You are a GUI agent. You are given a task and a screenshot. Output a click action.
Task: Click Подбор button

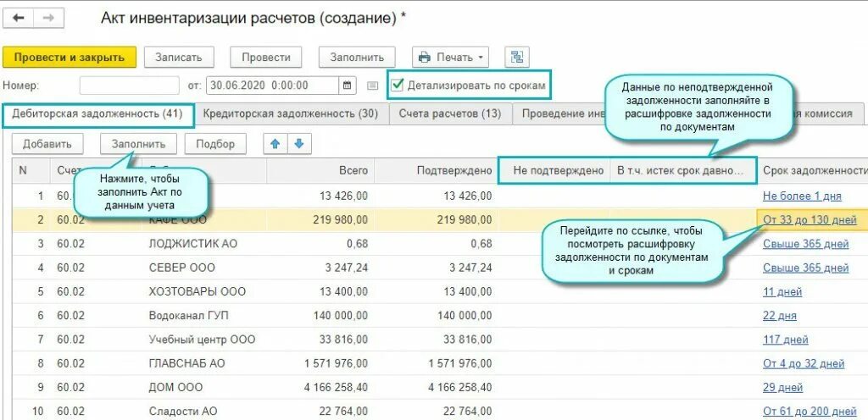(x=215, y=144)
